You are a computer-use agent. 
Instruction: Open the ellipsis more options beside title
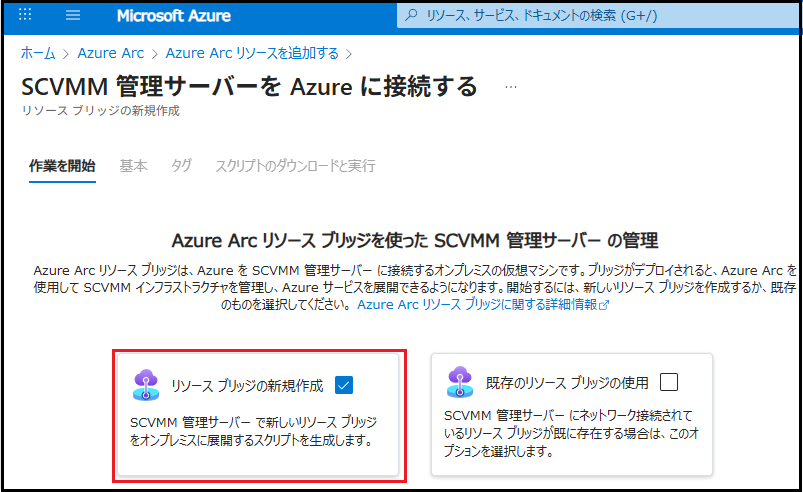click(x=511, y=88)
